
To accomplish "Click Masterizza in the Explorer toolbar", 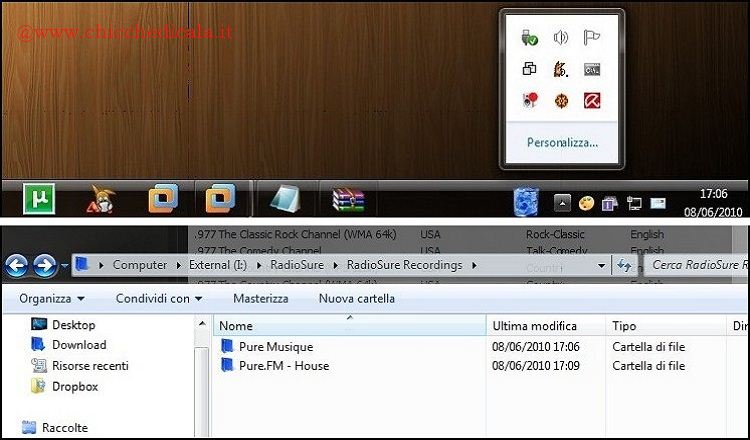I will coord(260,298).
